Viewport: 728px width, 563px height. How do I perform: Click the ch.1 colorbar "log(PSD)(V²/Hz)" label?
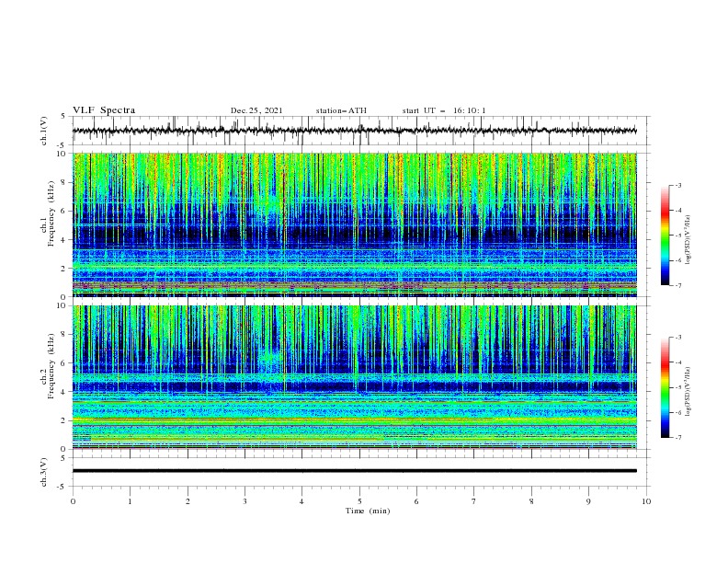coord(688,240)
